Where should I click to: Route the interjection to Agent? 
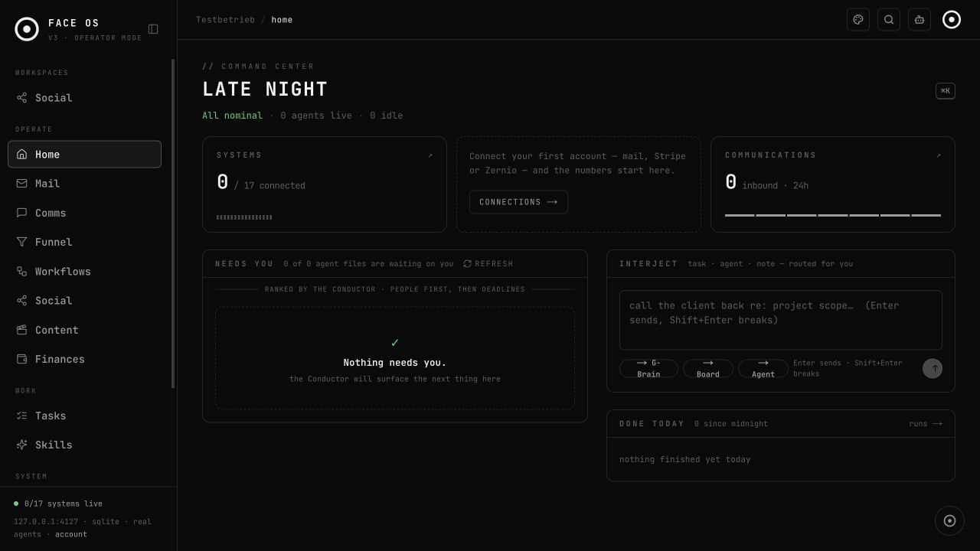point(763,369)
